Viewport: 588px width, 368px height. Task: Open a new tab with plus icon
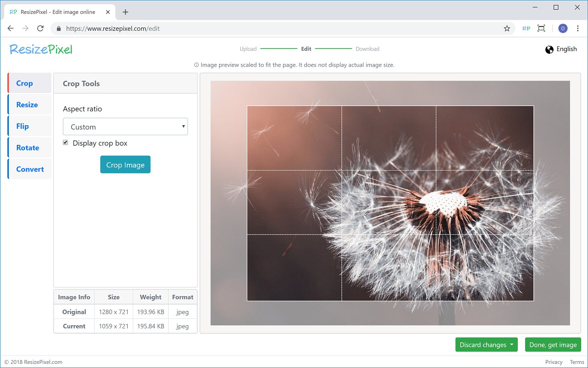125,12
